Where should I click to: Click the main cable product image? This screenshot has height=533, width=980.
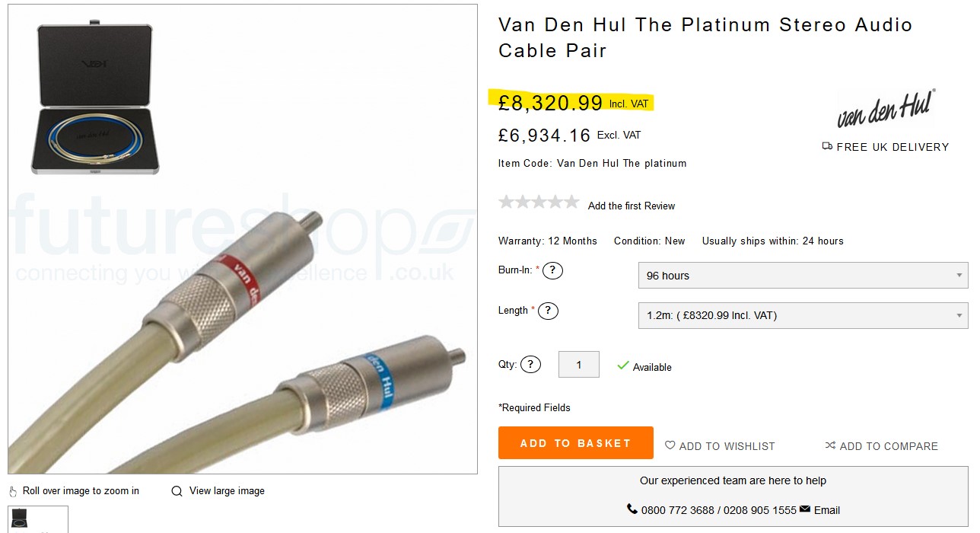tap(243, 239)
